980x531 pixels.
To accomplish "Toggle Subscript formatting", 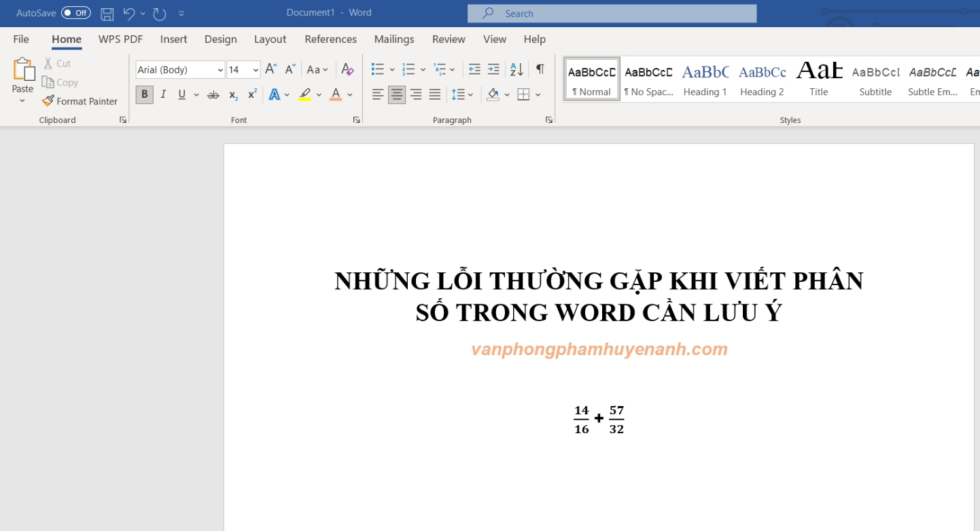I will 233,94.
